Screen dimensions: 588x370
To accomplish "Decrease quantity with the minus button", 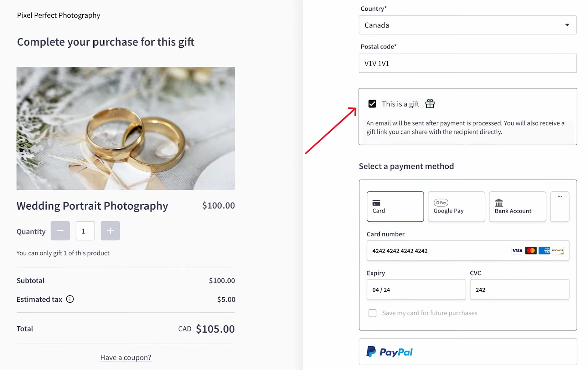I will [x=60, y=231].
